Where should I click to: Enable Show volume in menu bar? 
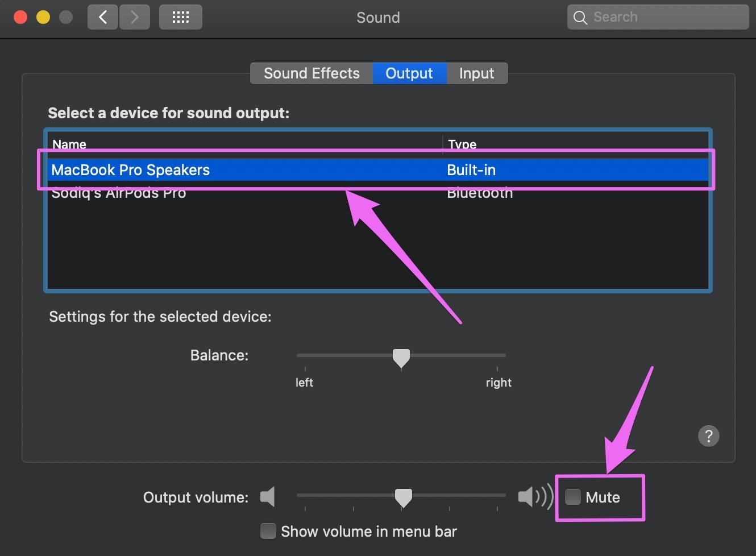click(268, 531)
